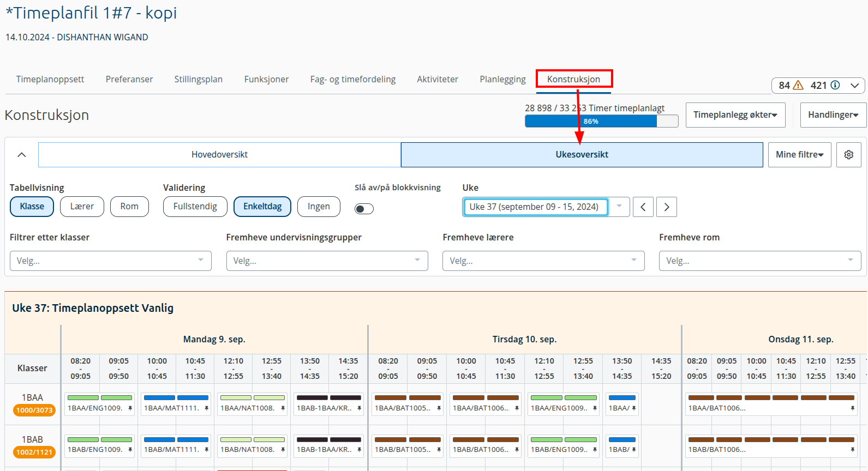Click the orange 1002/1121 badge
The width and height of the screenshot is (868, 471).
coord(34,452)
